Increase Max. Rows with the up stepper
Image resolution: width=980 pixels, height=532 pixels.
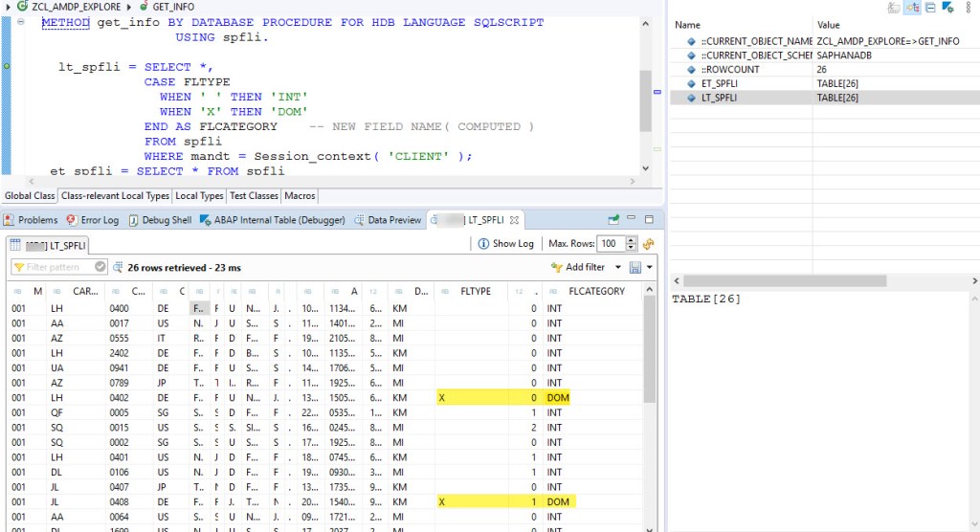(x=632, y=240)
